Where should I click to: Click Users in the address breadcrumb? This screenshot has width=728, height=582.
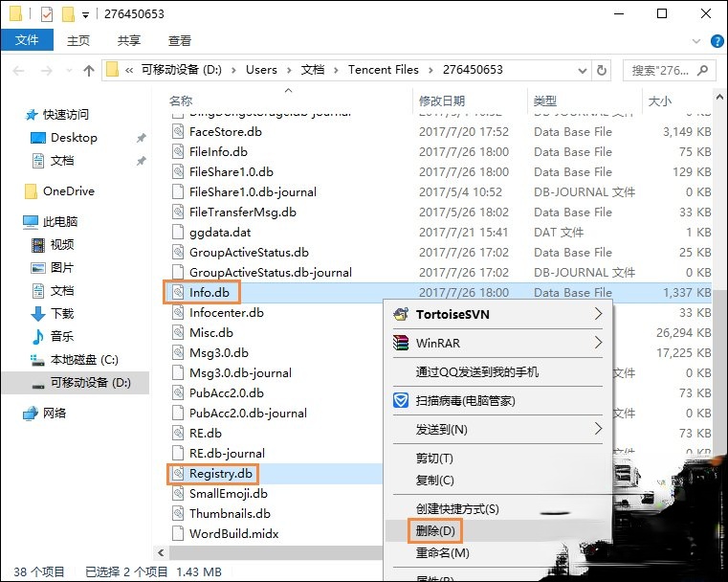261,70
